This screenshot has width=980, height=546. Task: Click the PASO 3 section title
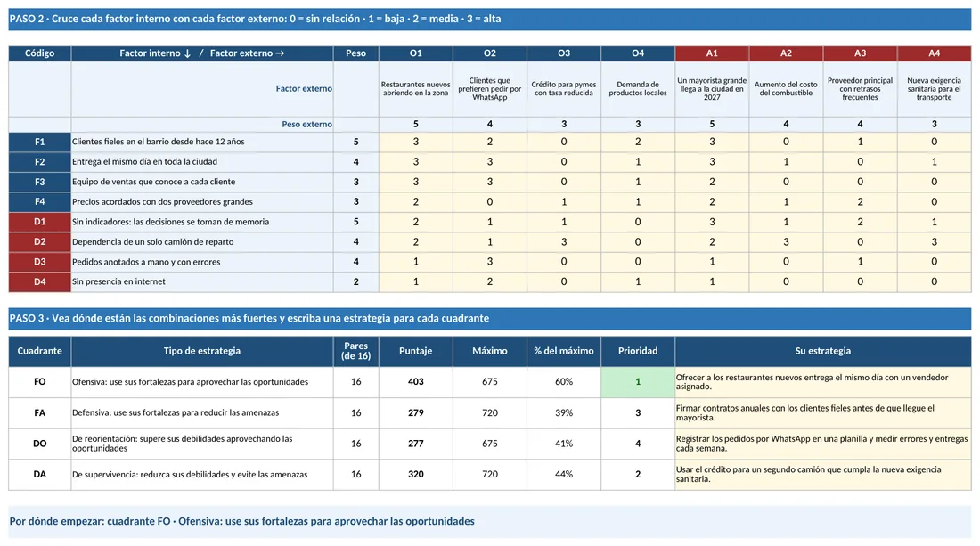click(x=490, y=319)
